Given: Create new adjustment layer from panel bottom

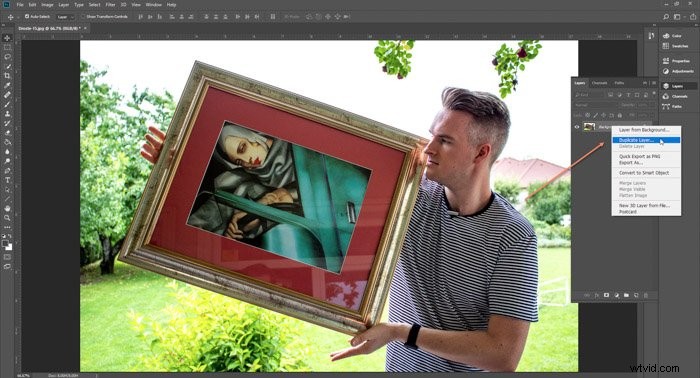Looking at the screenshot, I should [617, 295].
